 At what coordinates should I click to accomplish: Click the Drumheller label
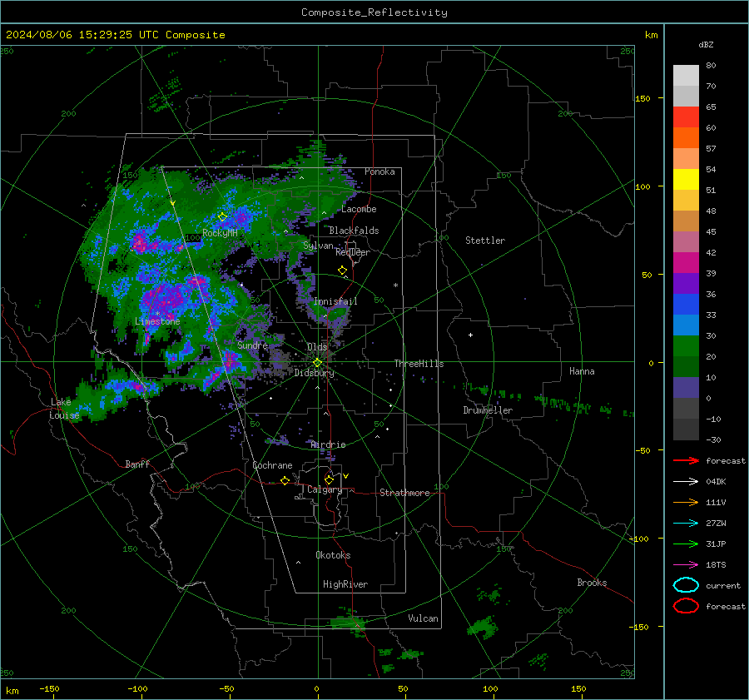(x=488, y=410)
